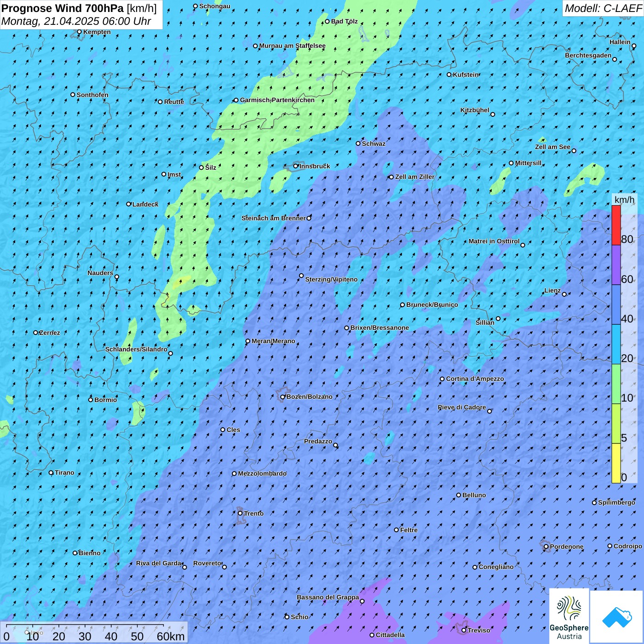Viewport: 644px width, 644px height.
Task: Click the Zell am See label
Action: click(x=552, y=147)
